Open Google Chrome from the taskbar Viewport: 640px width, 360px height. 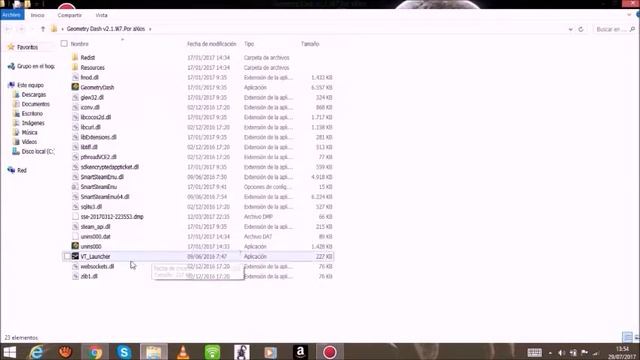(95, 352)
